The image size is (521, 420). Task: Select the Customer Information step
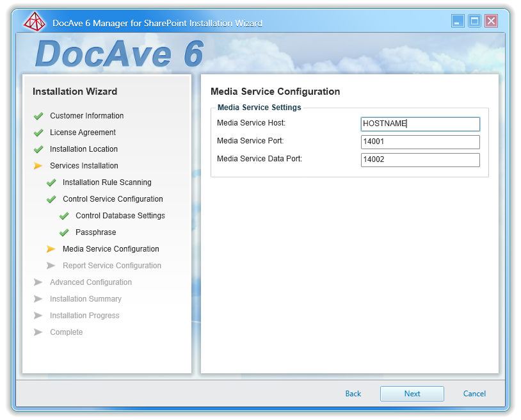[86, 116]
